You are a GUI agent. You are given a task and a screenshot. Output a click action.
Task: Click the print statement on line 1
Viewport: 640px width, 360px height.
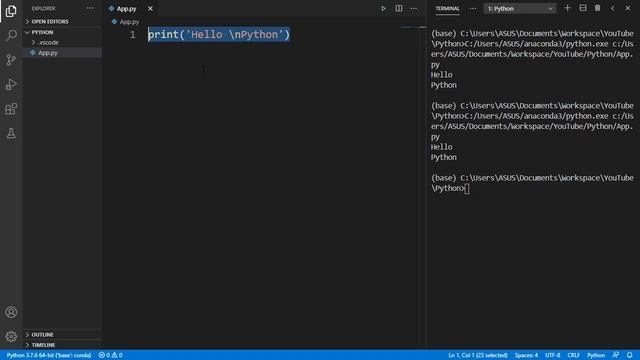pyautogui.click(x=219, y=35)
